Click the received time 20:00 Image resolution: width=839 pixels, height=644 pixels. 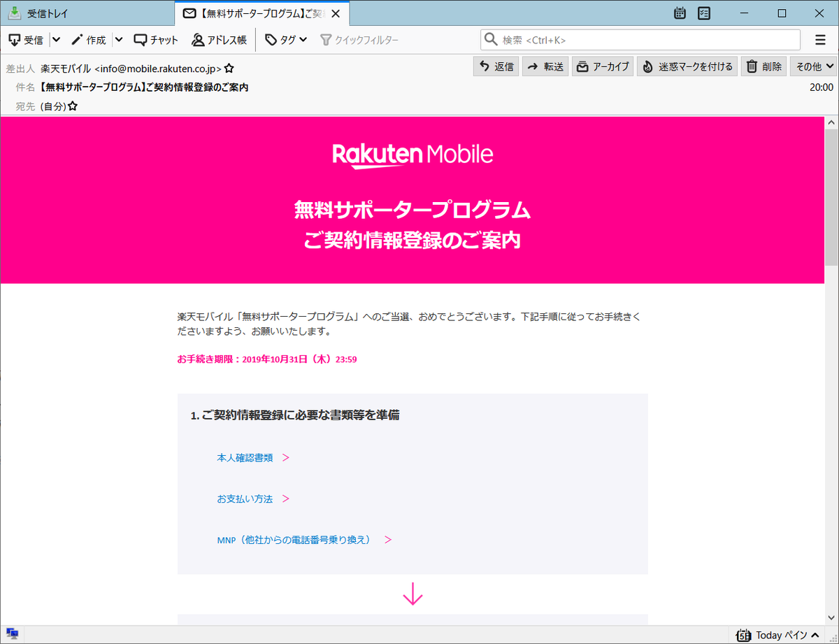pyautogui.click(x=822, y=87)
